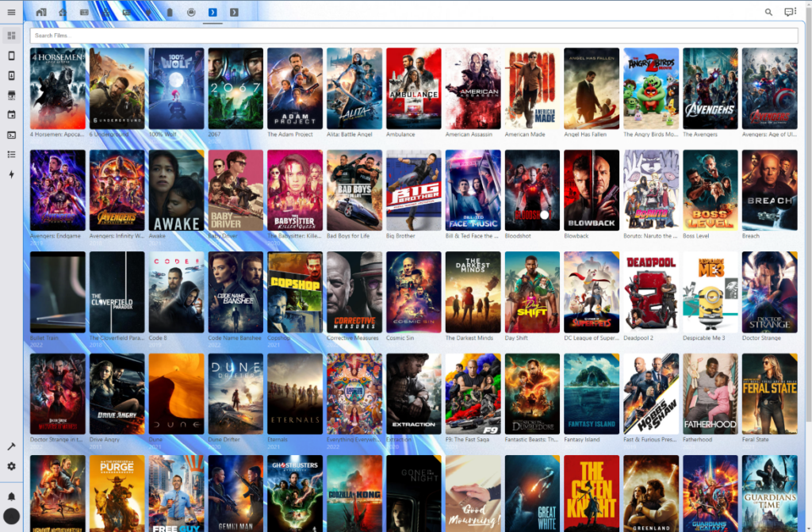Open the Extraction movie poster
This screenshot has height=532, width=812.
(x=414, y=394)
